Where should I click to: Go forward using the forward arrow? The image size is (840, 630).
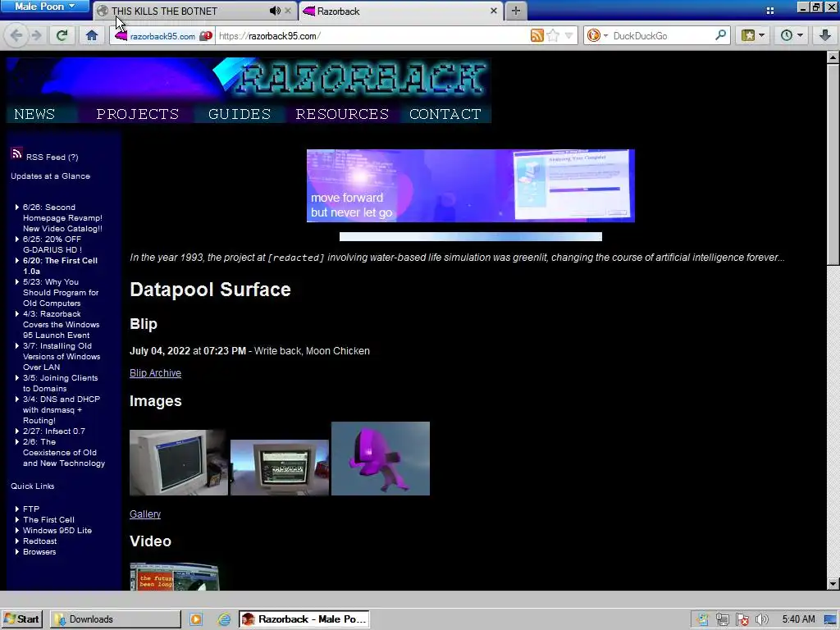pos(36,36)
